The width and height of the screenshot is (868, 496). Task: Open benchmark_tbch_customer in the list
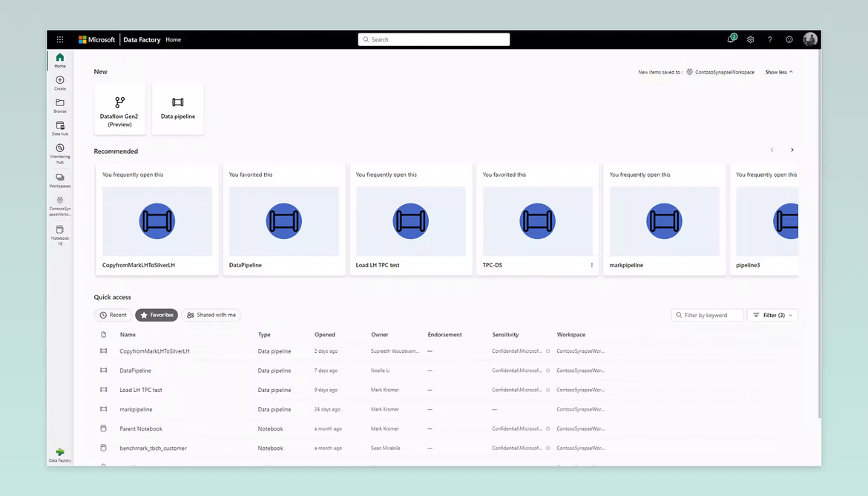[154, 448]
